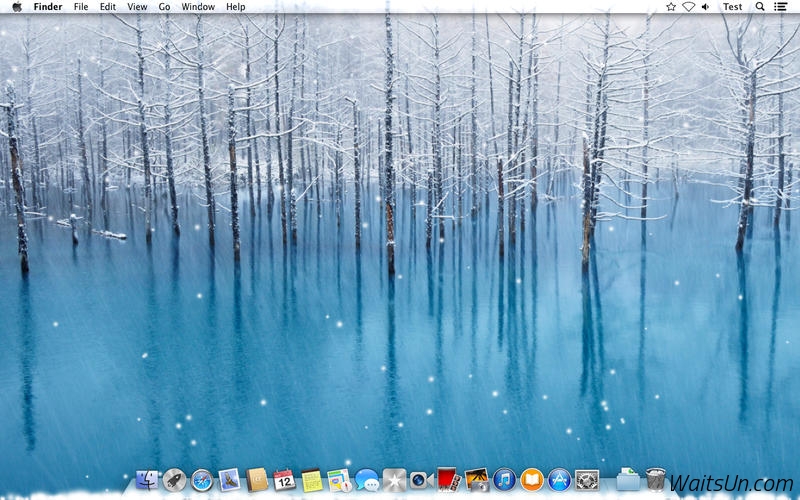Open Contacts address book in Dock

tap(257, 480)
